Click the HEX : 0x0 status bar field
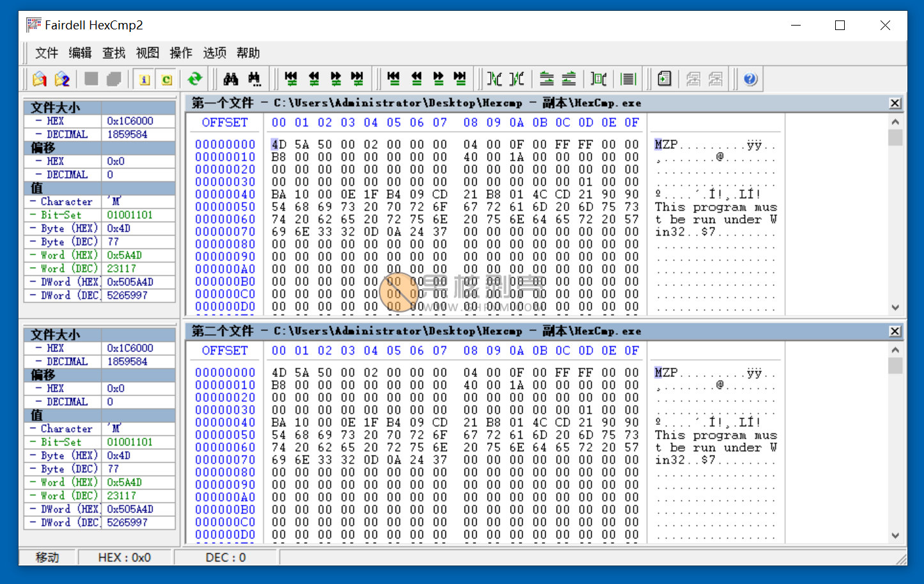Screen dimensions: 924x584 [126, 557]
